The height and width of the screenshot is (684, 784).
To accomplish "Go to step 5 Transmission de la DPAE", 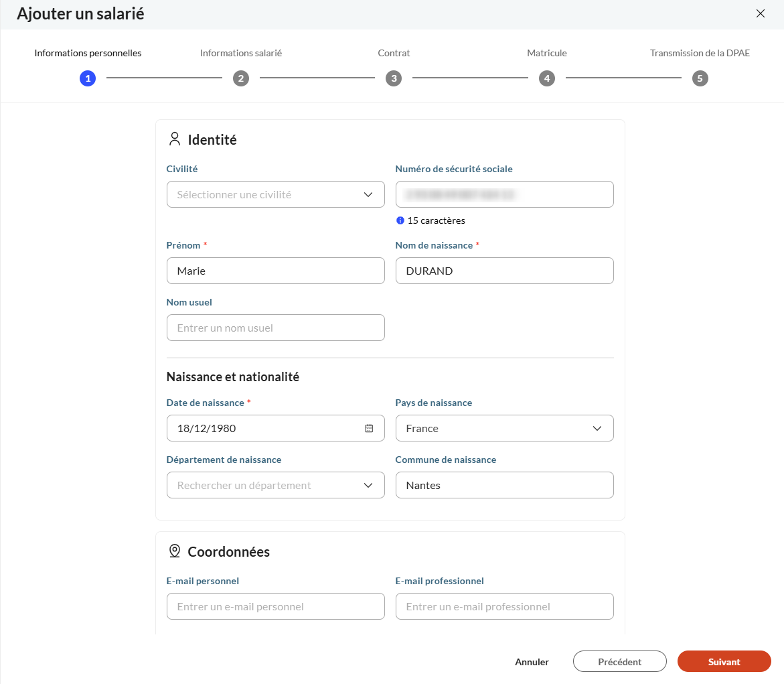I will [700, 78].
